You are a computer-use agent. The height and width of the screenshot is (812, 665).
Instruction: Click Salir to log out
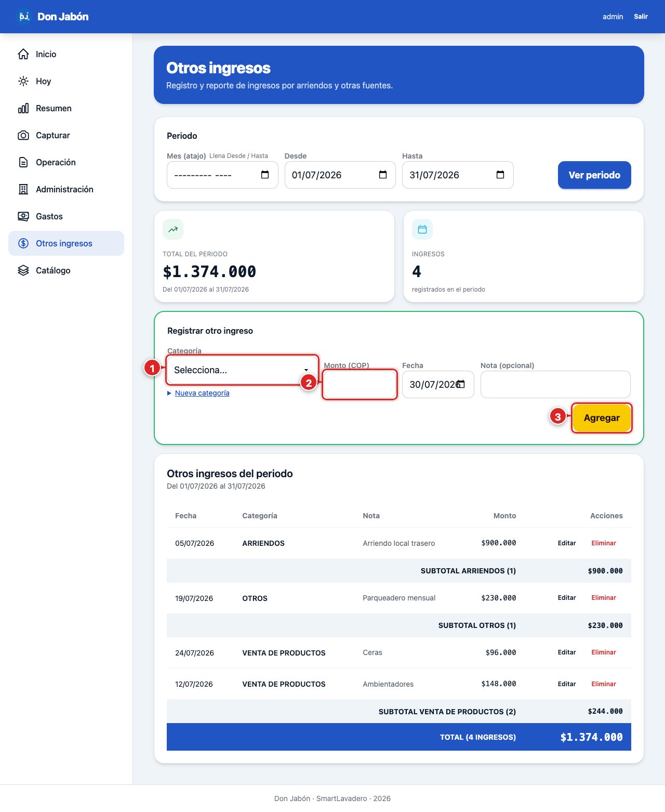click(641, 17)
